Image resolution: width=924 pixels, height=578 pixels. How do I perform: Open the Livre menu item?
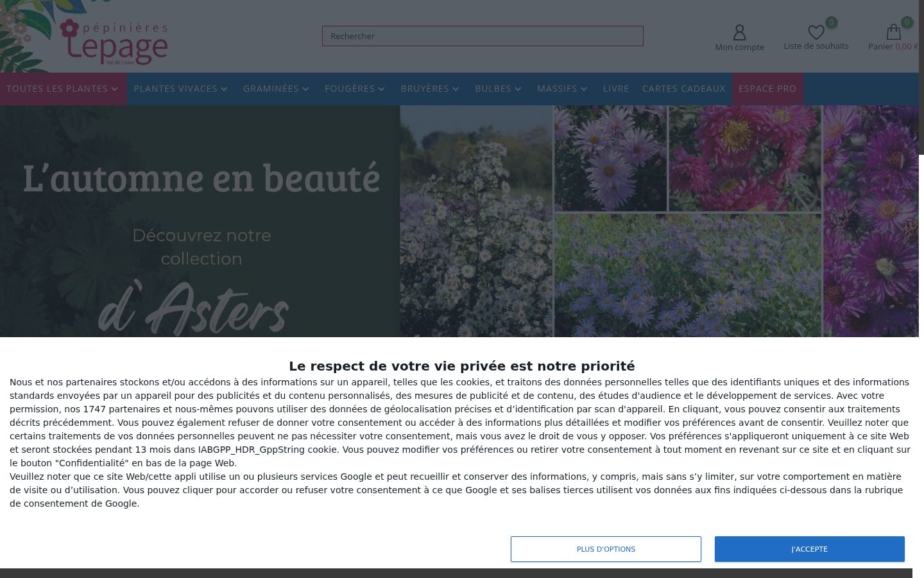point(616,89)
